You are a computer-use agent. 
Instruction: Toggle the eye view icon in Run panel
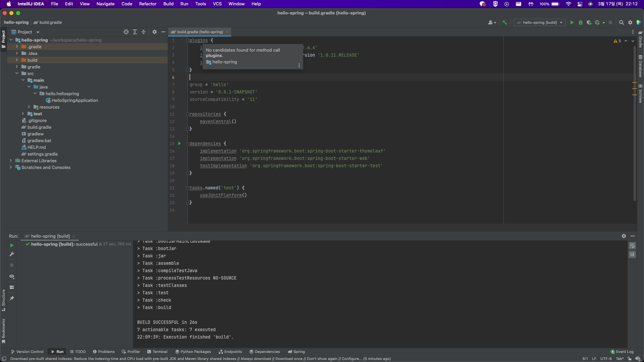point(12,277)
